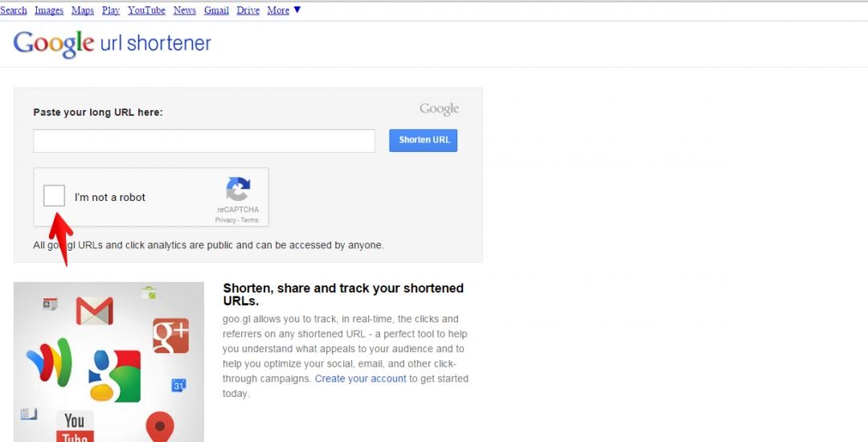
Task: Click the small book icon in the image
Action: click(x=28, y=414)
